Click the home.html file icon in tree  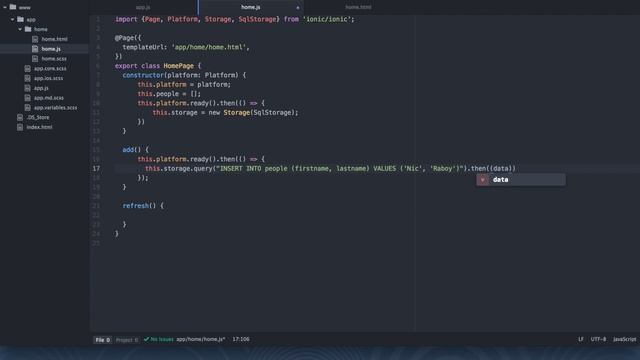(35, 39)
